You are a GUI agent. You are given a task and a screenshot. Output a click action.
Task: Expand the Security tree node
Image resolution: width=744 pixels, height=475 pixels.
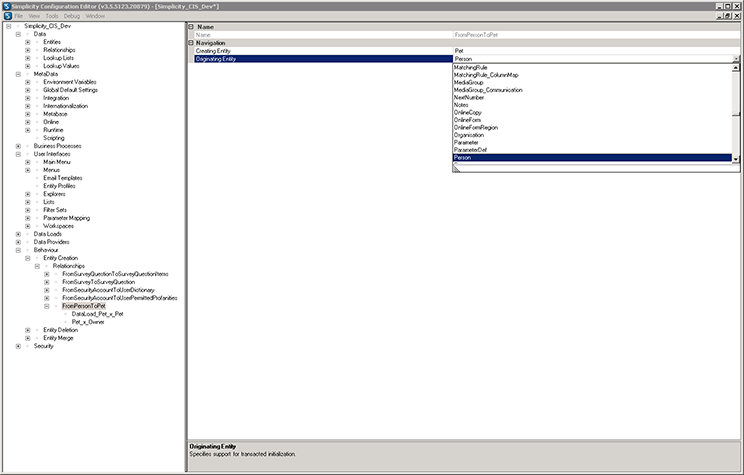point(19,346)
